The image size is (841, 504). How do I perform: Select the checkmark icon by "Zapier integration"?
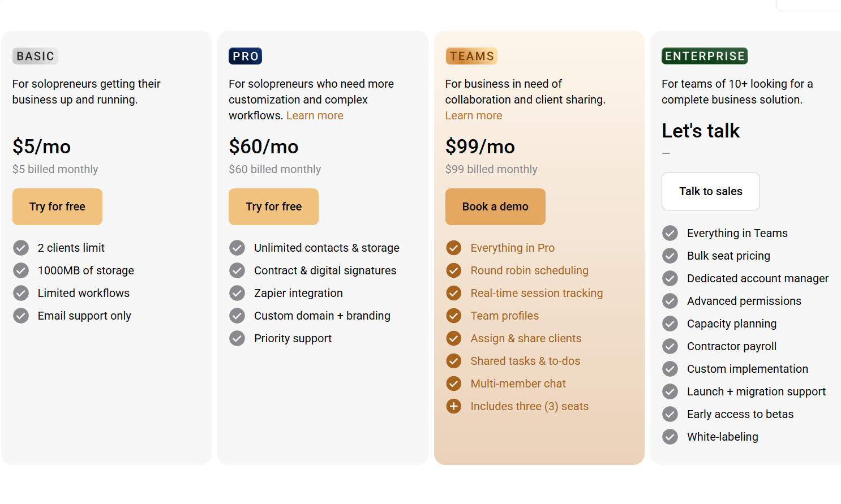(237, 293)
